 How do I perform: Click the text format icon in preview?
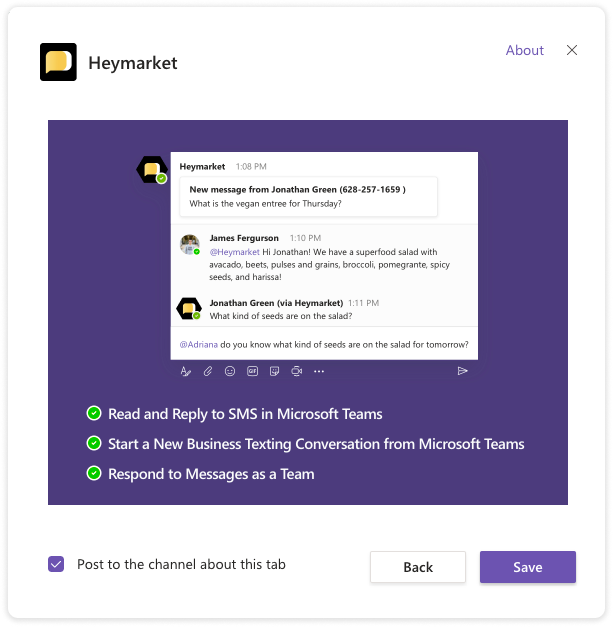pyautogui.click(x=186, y=371)
